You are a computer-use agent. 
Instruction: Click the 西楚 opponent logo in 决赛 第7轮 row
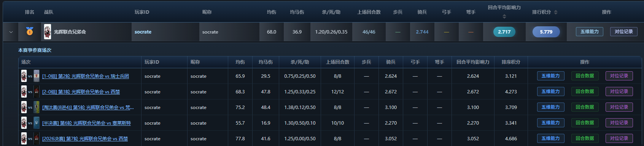[x=37, y=138]
